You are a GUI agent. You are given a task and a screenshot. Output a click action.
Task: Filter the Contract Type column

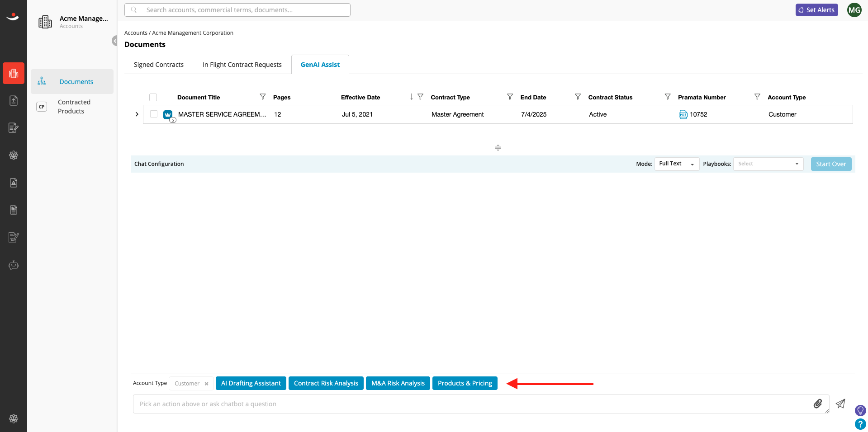pyautogui.click(x=510, y=97)
